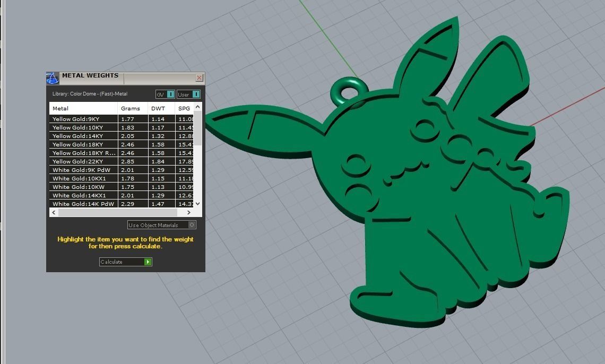The width and height of the screenshot is (605, 364).
Task: Click DWT value 1.84 for 22KY
Action: coord(158,161)
